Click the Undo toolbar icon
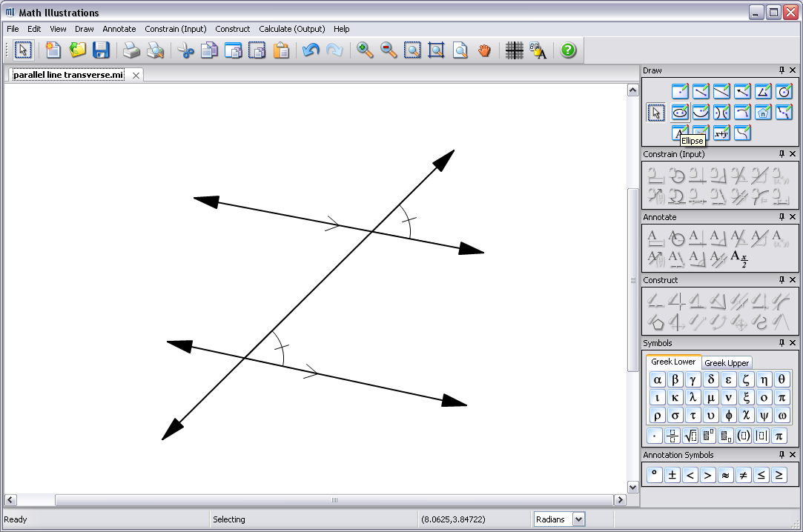Image resolution: width=803 pixels, height=532 pixels. [x=311, y=50]
